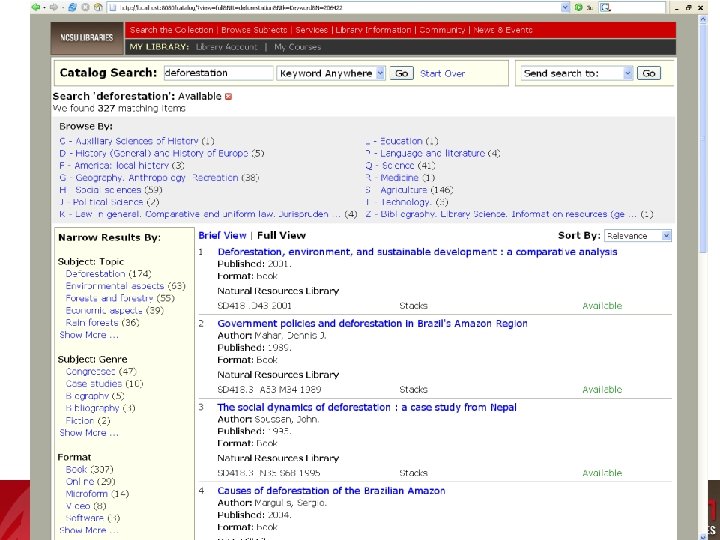
Task: Open Search the Collection menu
Action: coord(171,30)
